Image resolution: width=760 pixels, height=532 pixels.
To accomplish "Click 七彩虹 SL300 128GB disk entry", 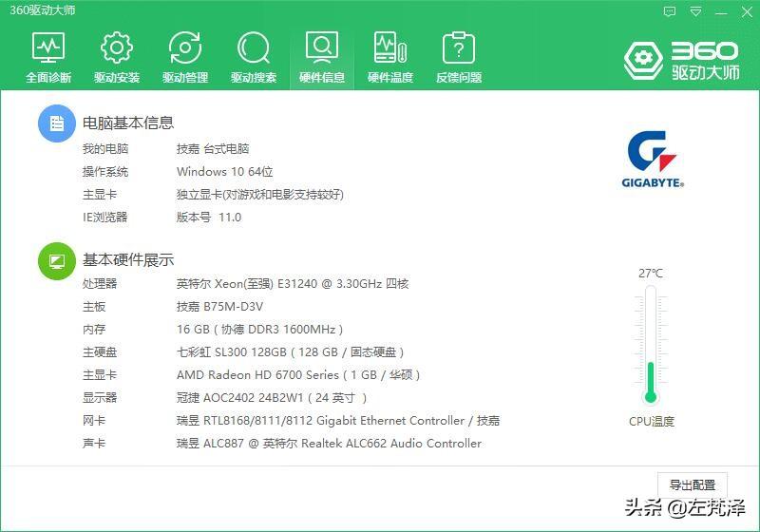I will point(291,352).
